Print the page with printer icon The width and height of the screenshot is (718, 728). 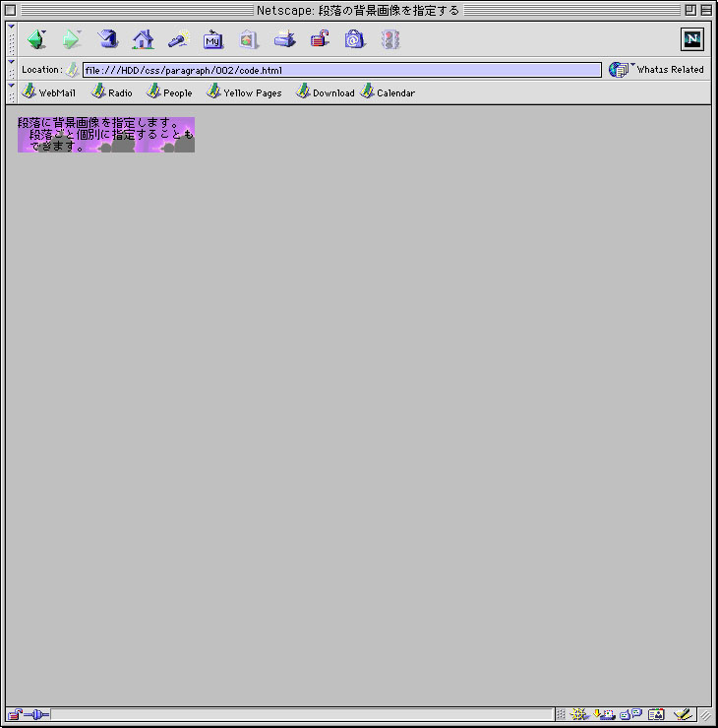[x=284, y=39]
